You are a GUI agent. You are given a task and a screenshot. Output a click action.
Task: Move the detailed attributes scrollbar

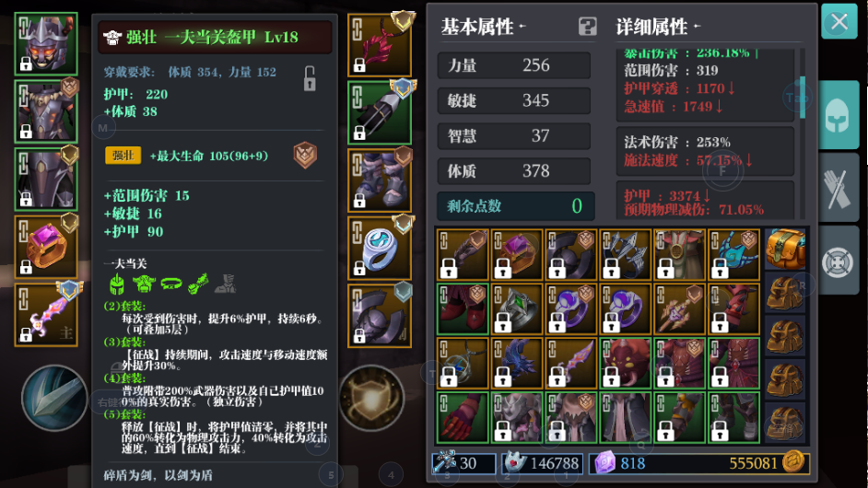803,98
